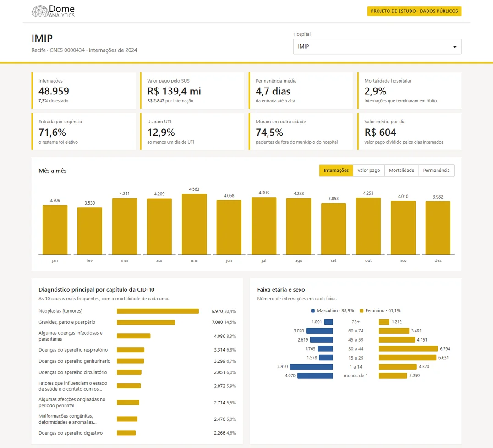
Task: Select the May bar labeled 4.563
Action: (194, 224)
